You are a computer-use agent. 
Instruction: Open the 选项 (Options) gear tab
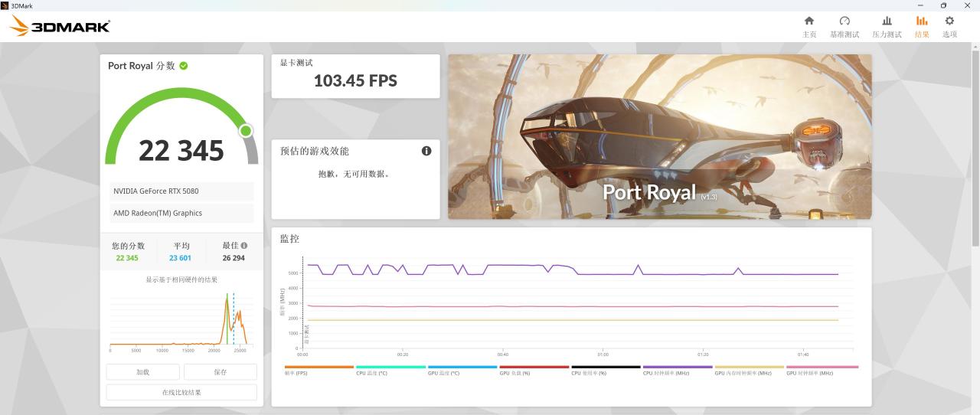click(949, 27)
